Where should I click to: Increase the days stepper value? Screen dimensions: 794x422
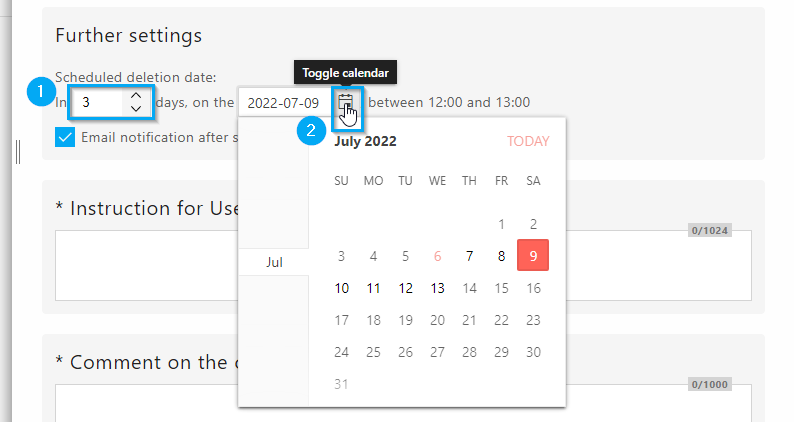(136, 96)
